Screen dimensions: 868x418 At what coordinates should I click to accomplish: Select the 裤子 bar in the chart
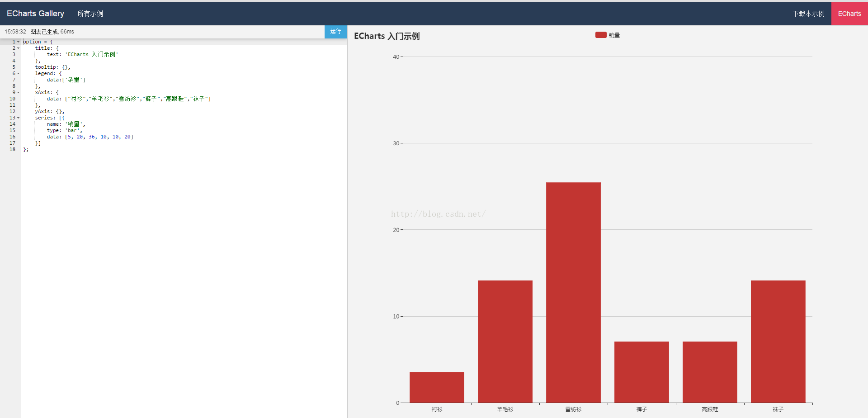coord(642,372)
